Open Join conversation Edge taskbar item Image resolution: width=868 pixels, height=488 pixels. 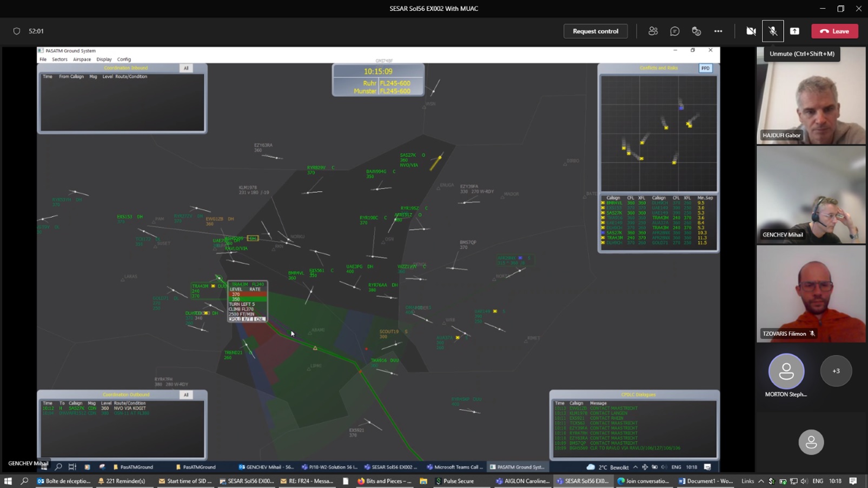(x=644, y=481)
